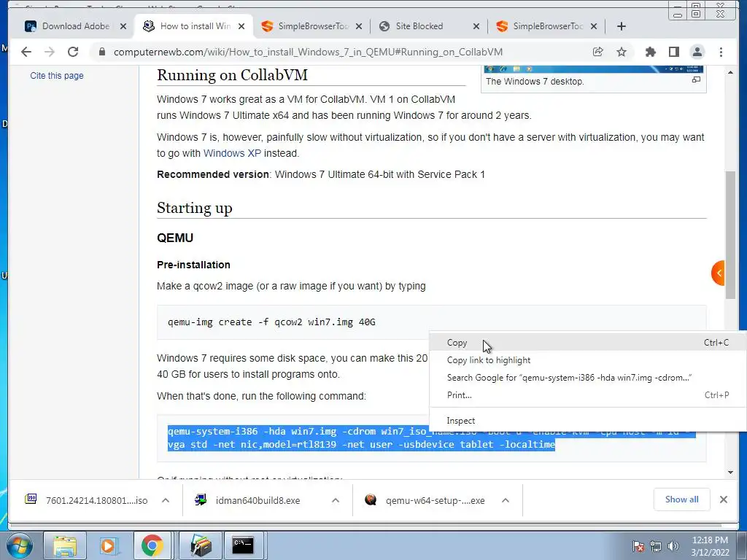Close the last SimpleBrowserTool tab
This screenshot has height=560, width=747.
[594, 26]
